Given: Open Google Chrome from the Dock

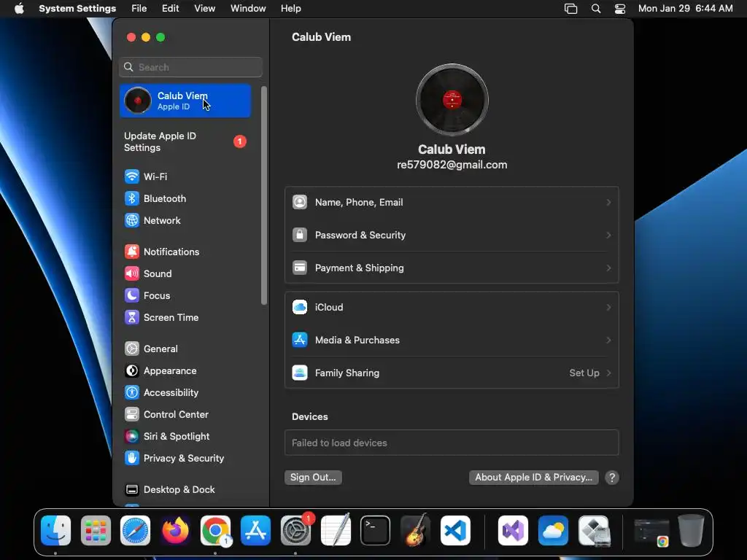Looking at the screenshot, I should (x=215, y=531).
